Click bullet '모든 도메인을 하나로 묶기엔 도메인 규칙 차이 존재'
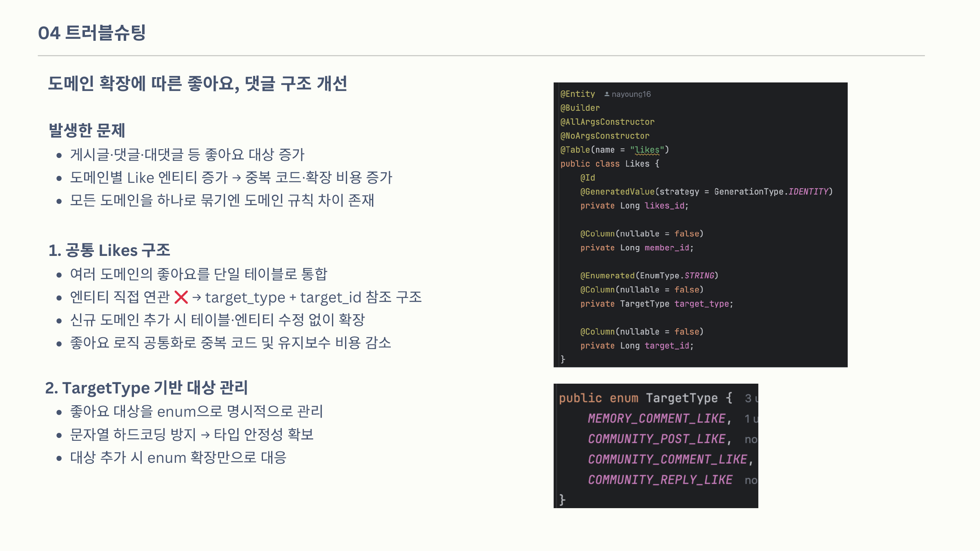Viewport: 980px width, 551px height. click(222, 200)
